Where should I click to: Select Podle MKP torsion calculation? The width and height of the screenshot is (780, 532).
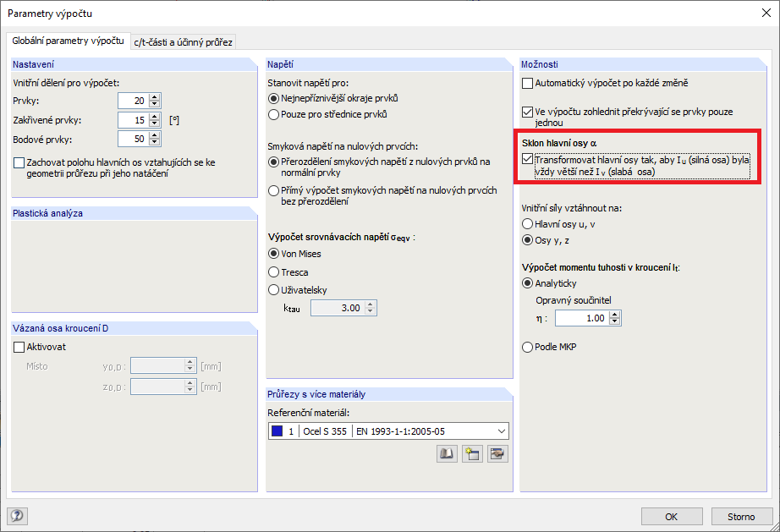tap(527, 347)
